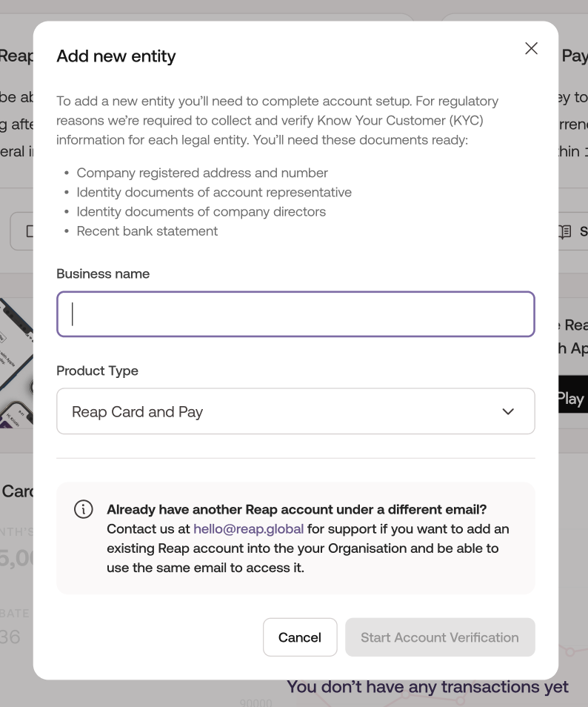Open the Reap Card and Pay dropdown
This screenshot has width=588, height=707.
[295, 411]
